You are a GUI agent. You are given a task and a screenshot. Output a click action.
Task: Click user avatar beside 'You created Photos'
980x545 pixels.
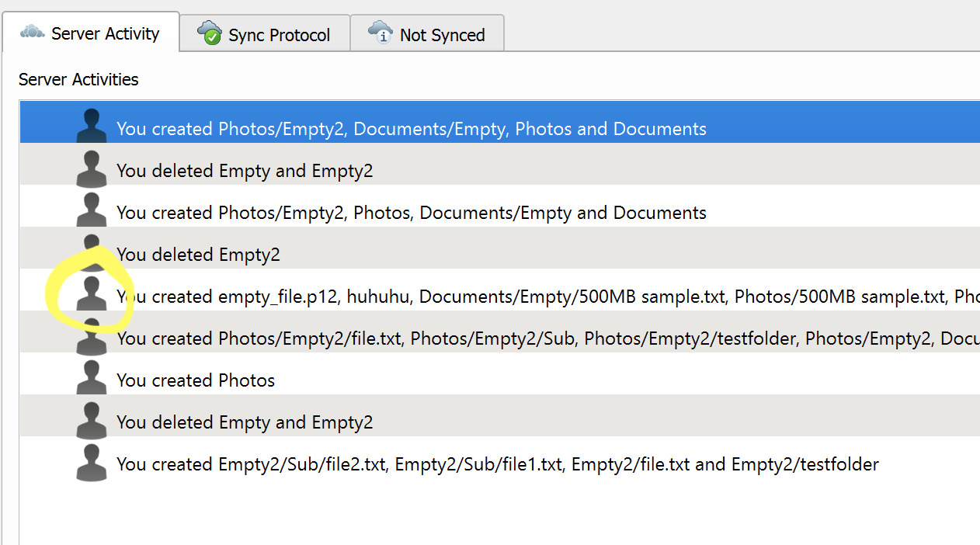[92, 377]
